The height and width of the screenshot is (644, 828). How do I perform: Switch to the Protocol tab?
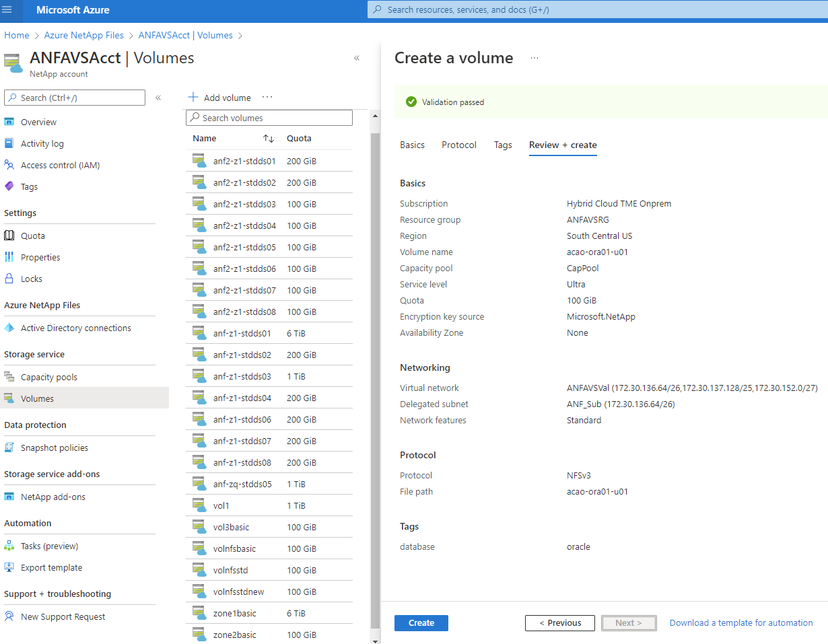coord(458,145)
